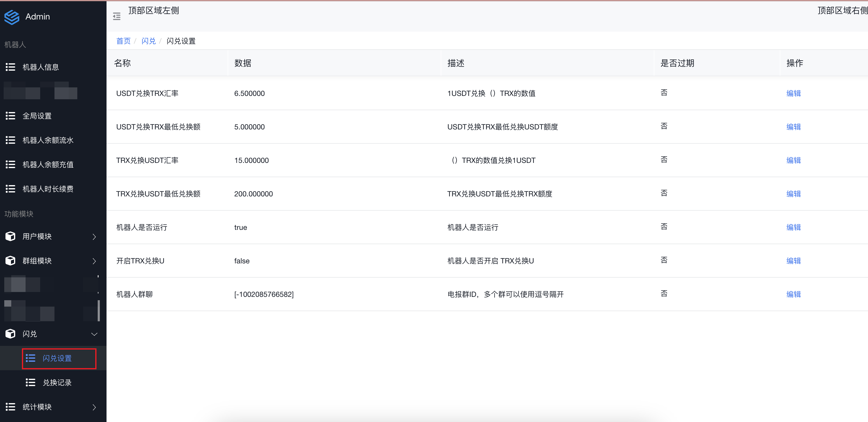Image resolution: width=868 pixels, height=422 pixels.
Task: Collapse the 闪兑 submenu chevron
Action: (x=94, y=334)
